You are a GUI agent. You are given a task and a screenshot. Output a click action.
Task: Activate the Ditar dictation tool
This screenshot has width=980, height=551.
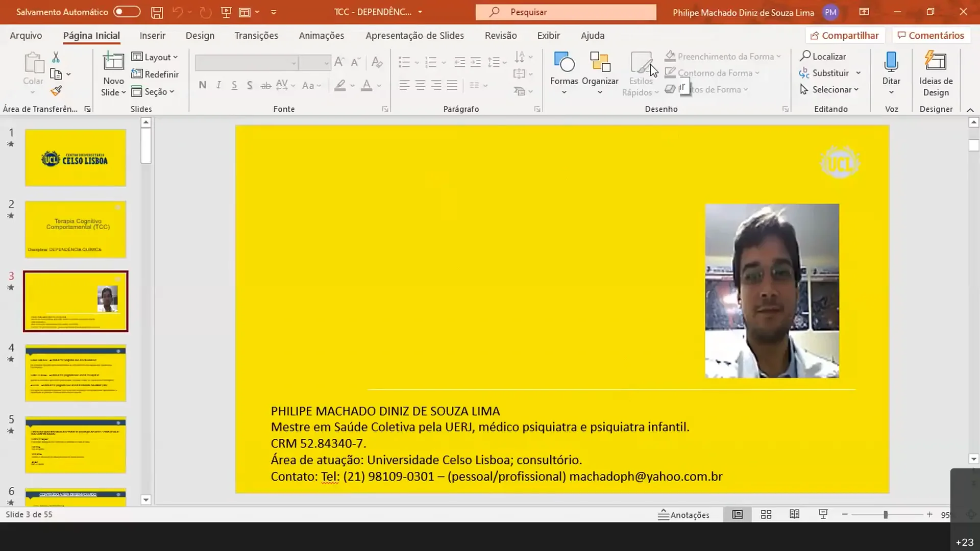(891, 71)
